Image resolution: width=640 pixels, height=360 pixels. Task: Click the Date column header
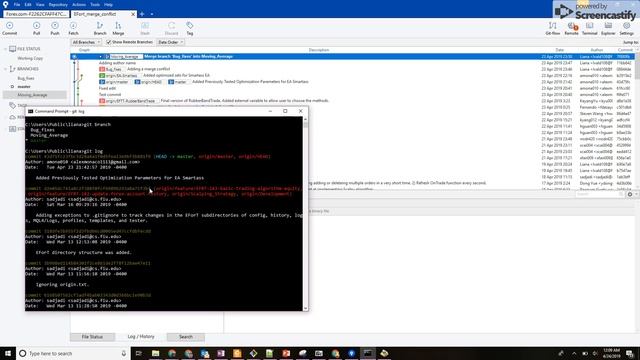point(559,50)
